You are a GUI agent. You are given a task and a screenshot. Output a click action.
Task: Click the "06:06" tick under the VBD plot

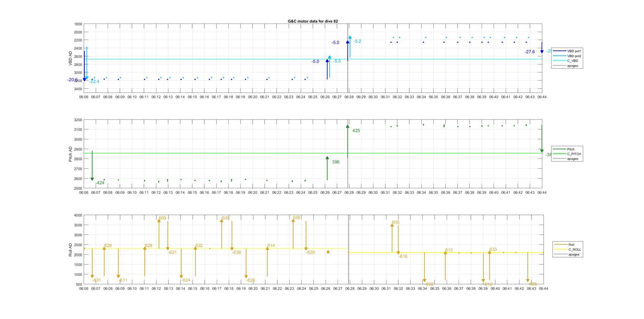(83, 97)
